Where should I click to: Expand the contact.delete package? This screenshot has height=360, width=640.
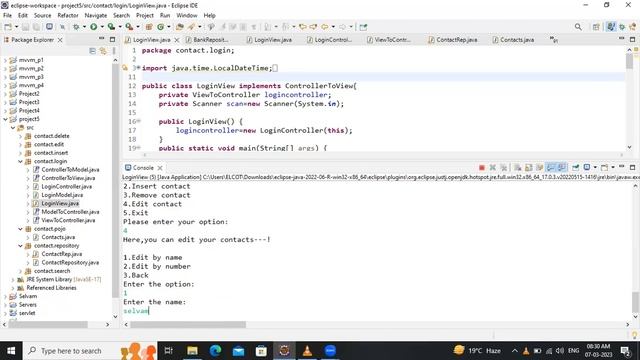coord(20,136)
